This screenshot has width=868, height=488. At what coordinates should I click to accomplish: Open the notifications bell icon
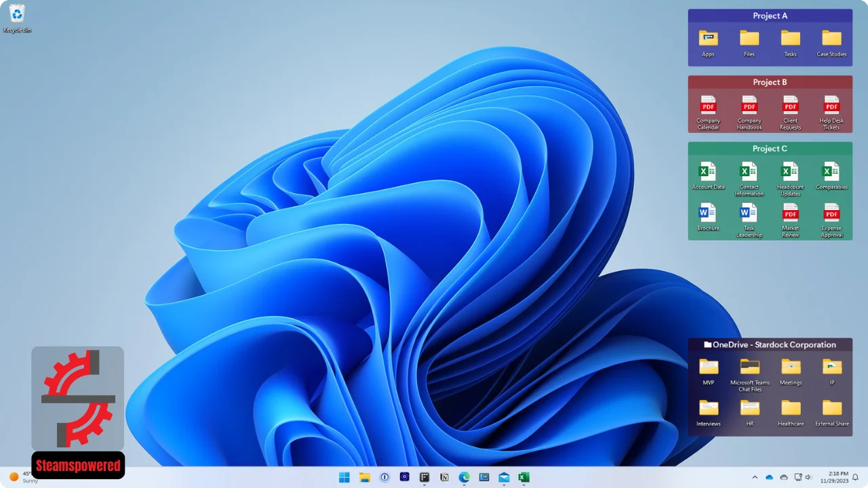pyautogui.click(x=856, y=477)
